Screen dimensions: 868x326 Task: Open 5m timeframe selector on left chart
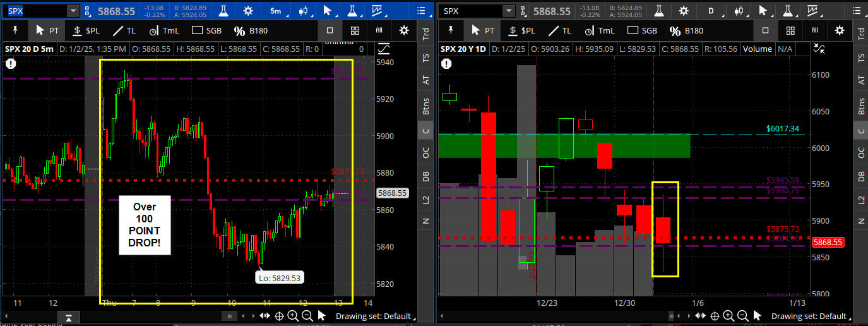pos(276,11)
